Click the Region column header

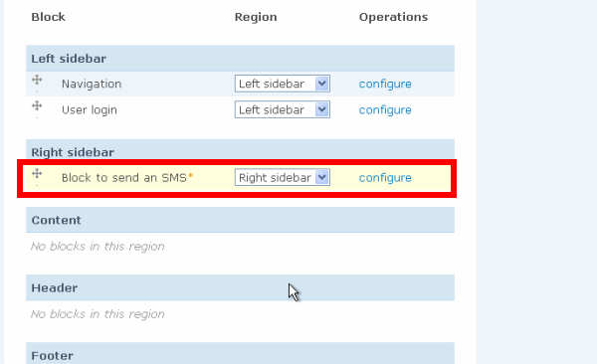tap(256, 17)
